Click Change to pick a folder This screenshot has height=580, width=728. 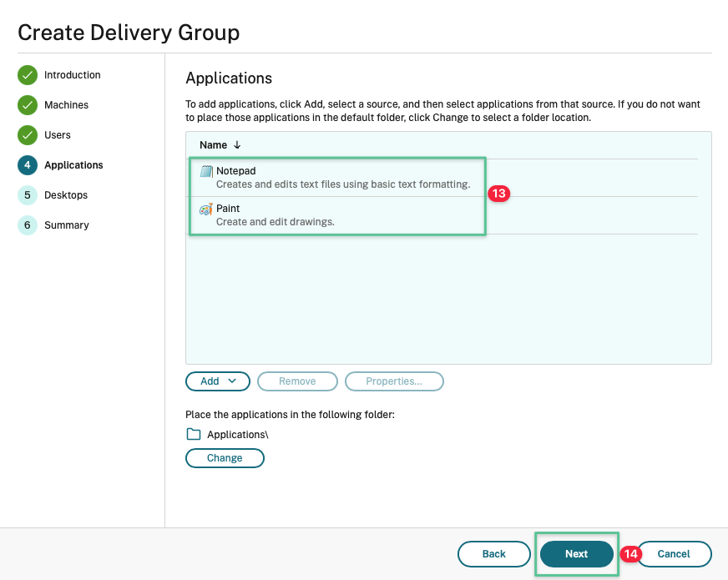(225, 458)
